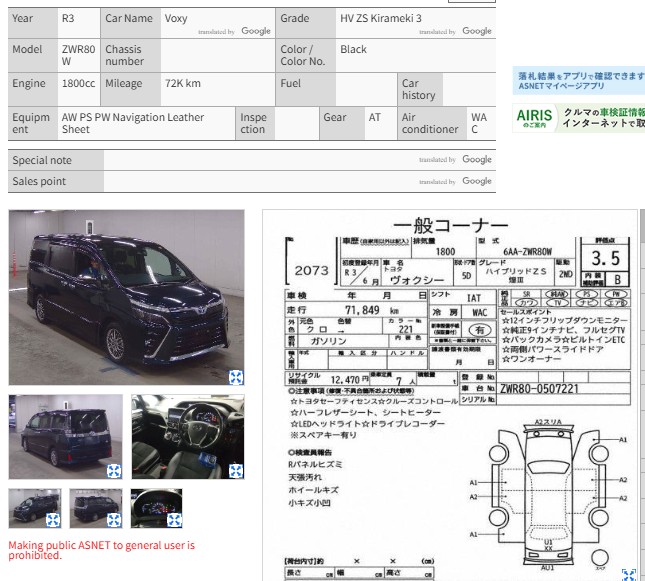Image resolution: width=645 pixels, height=581 pixels.
Task: Select the color value 'Black'
Action: (353, 49)
